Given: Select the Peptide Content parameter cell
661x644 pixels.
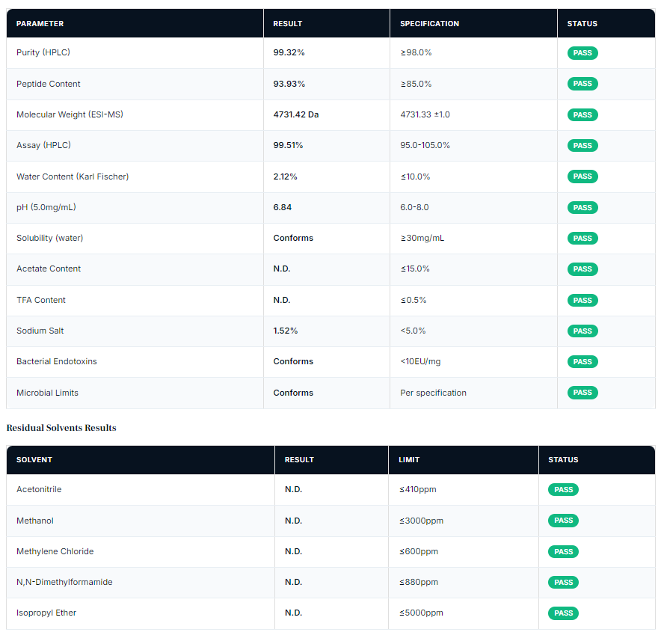Looking at the screenshot, I should pyautogui.click(x=48, y=84).
